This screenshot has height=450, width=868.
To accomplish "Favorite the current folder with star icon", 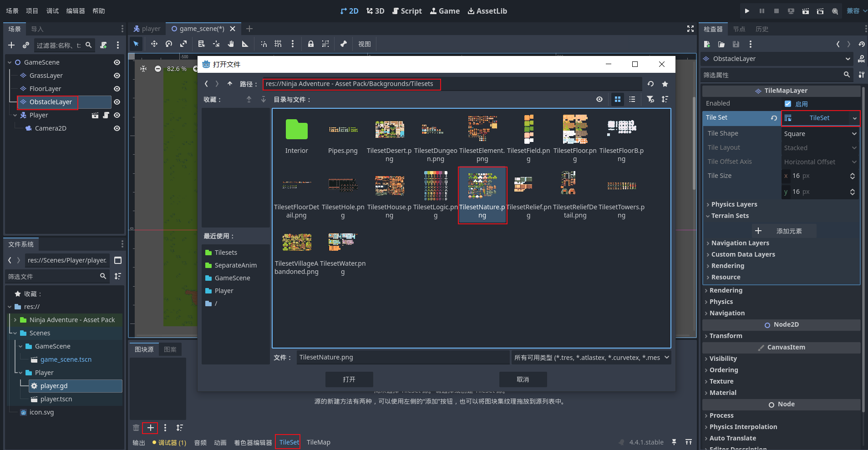I will click(x=665, y=84).
